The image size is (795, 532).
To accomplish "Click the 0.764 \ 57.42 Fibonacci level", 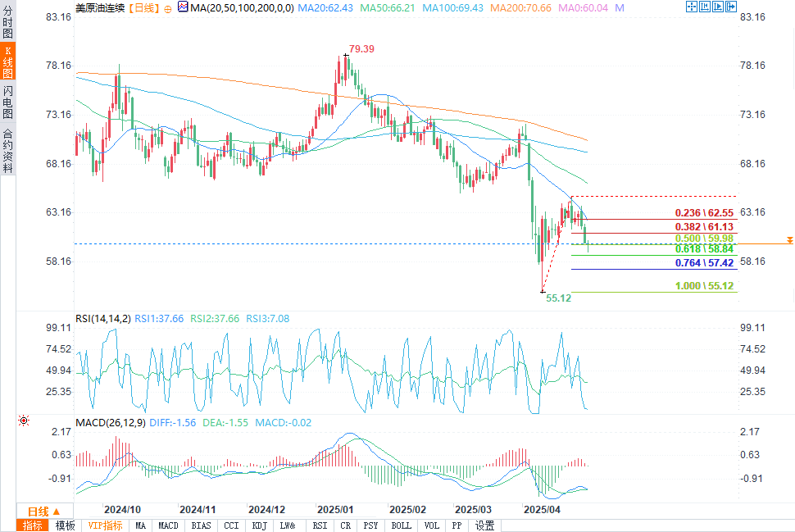I will tap(704, 262).
